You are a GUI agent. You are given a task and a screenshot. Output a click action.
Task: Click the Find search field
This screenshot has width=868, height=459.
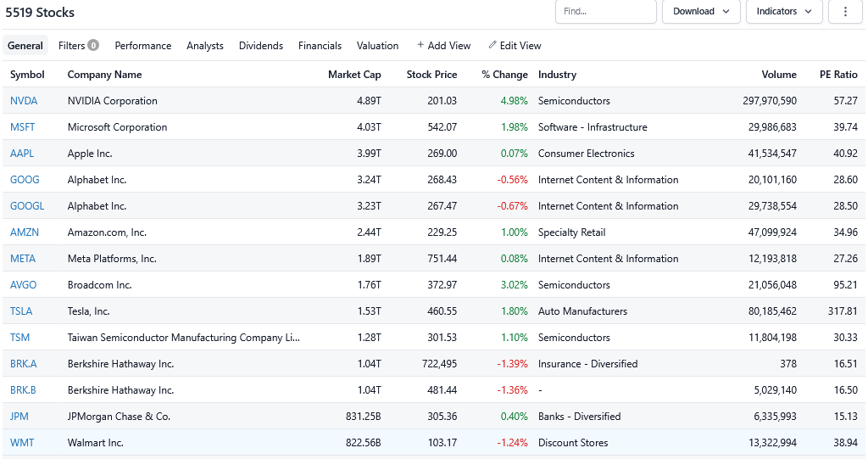(604, 12)
